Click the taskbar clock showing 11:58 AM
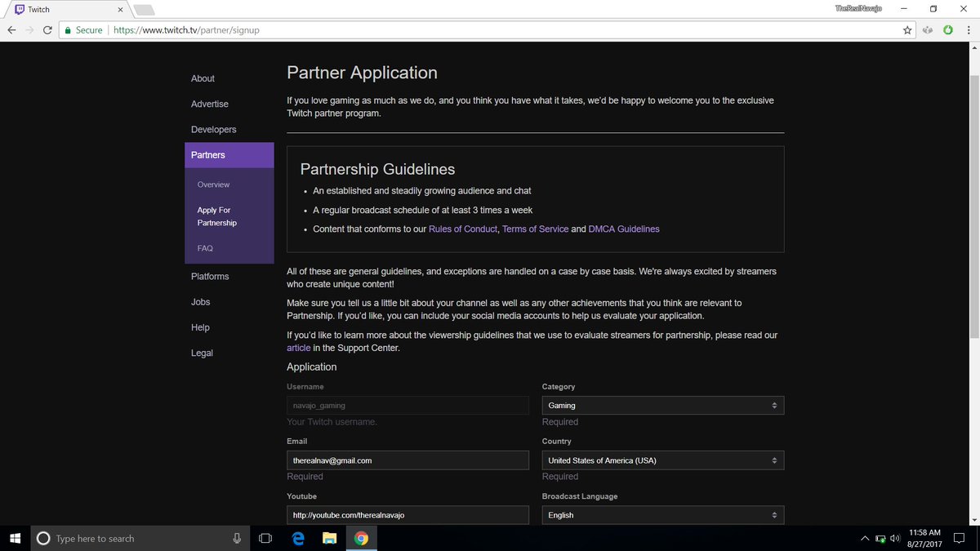Screen dimensions: 980x551 pyautogui.click(x=924, y=538)
